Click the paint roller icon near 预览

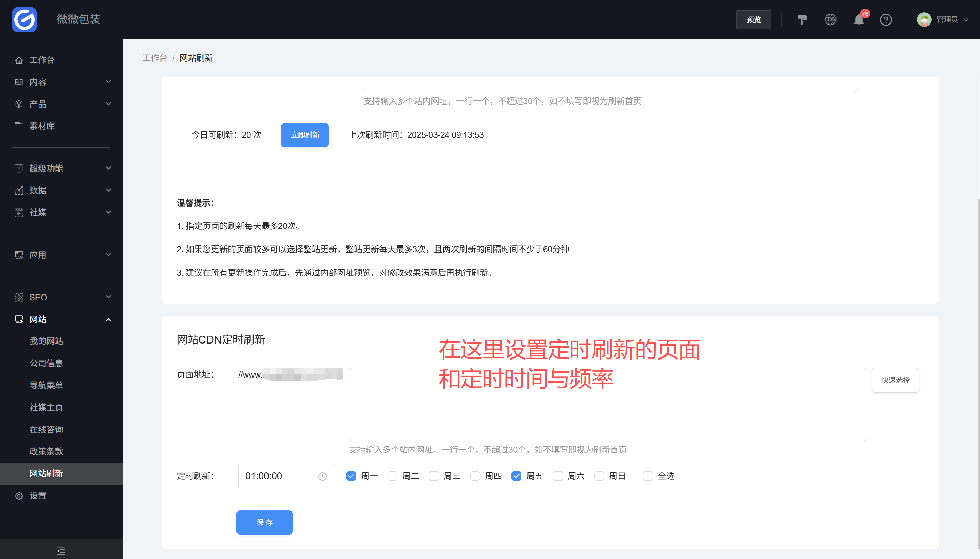[802, 19]
